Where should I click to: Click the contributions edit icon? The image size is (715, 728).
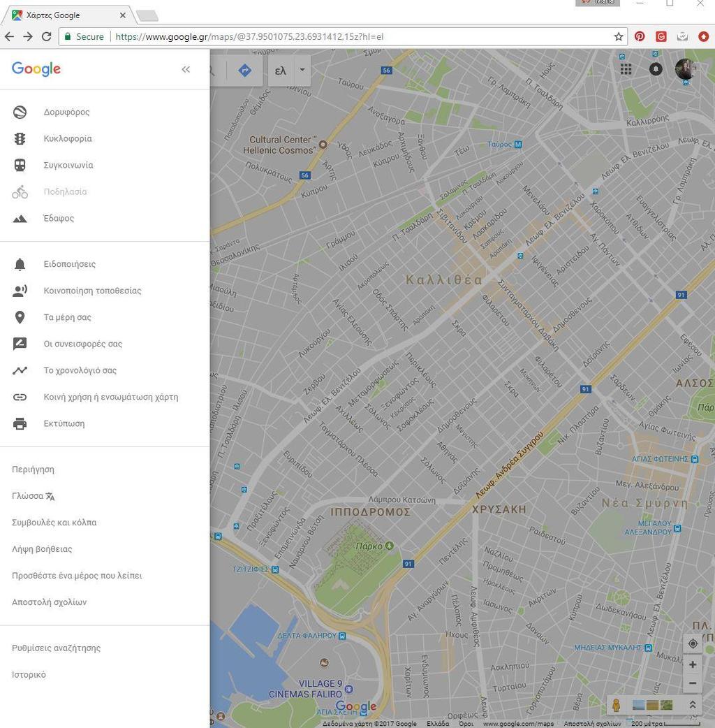[20, 344]
